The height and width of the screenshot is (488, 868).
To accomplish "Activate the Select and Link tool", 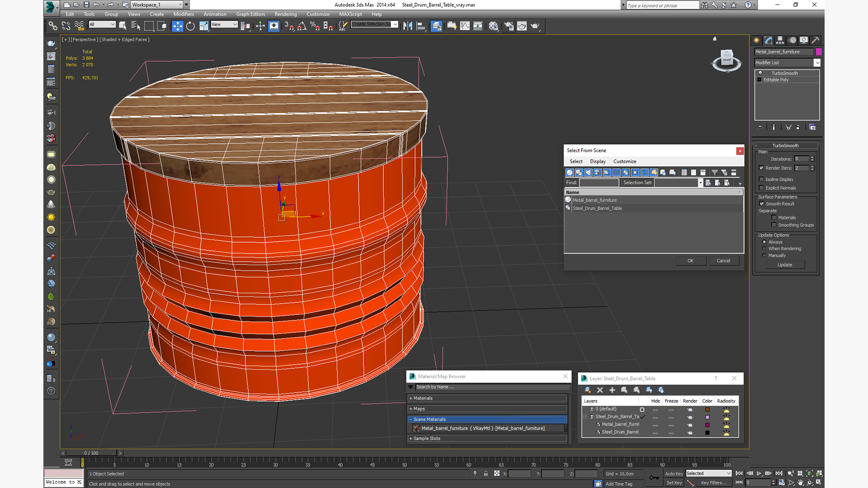I will click(53, 26).
